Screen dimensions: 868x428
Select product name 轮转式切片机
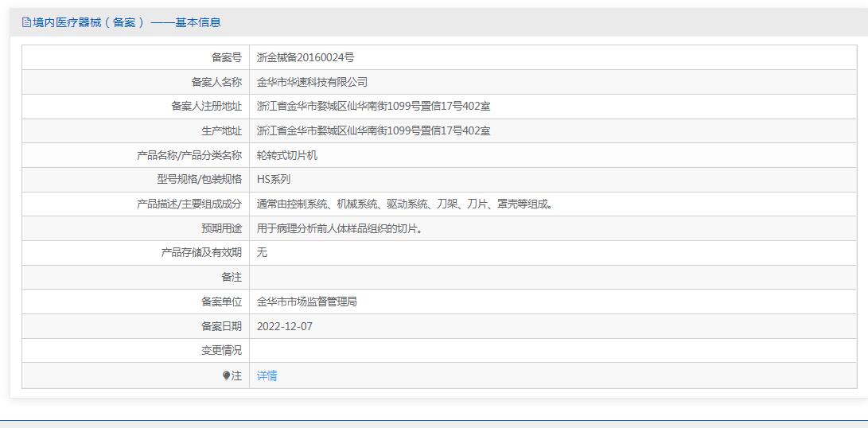[287, 156]
